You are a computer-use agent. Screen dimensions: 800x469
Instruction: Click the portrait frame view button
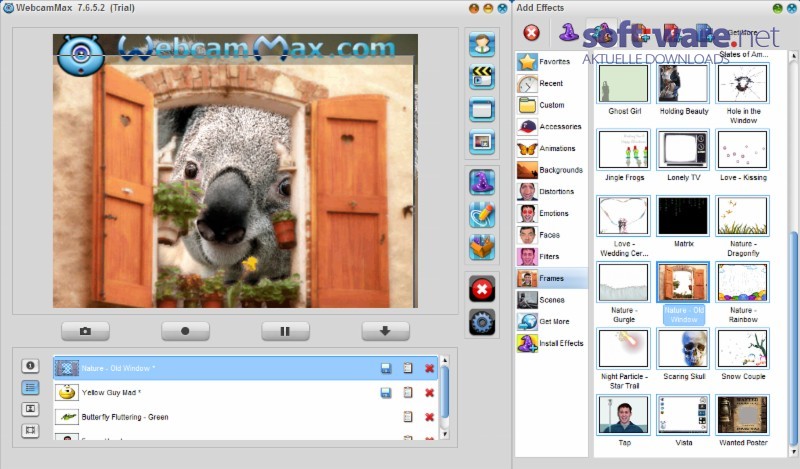tap(30, 409)
